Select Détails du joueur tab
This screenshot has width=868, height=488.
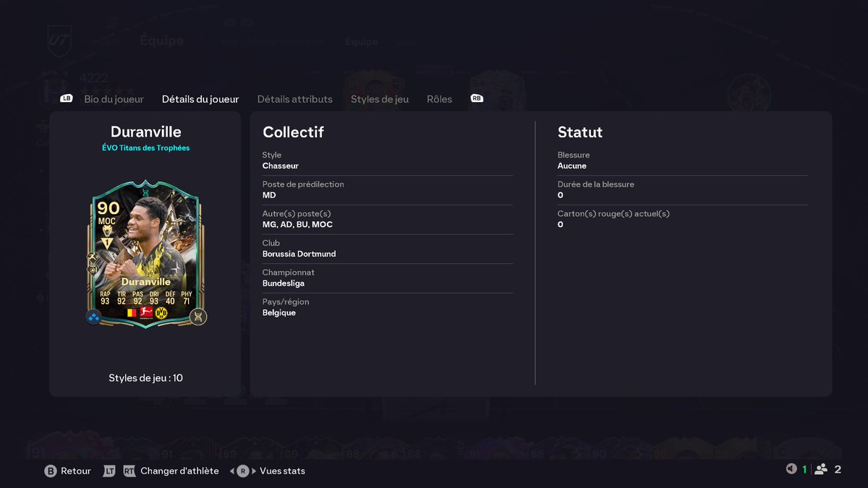200,99
